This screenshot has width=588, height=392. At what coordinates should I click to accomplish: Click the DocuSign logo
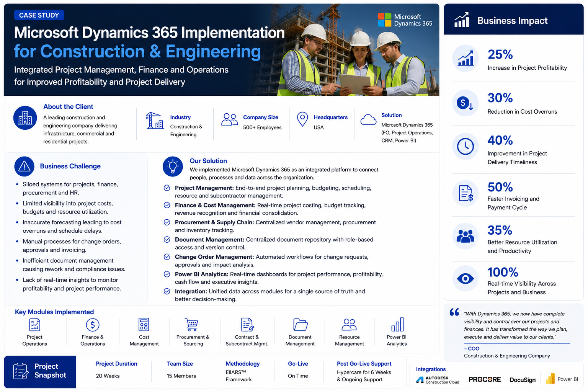tap(523, 380)
